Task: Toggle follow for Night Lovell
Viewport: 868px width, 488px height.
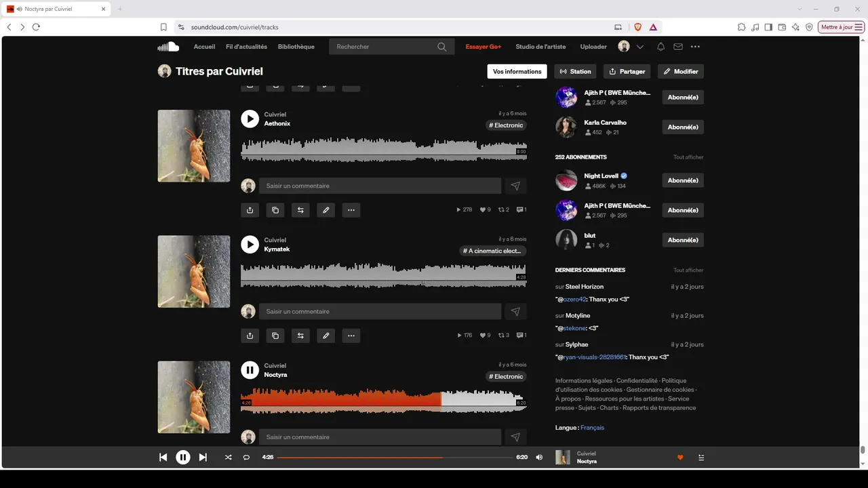Action: pyautogui.click(x=683, y=180)
